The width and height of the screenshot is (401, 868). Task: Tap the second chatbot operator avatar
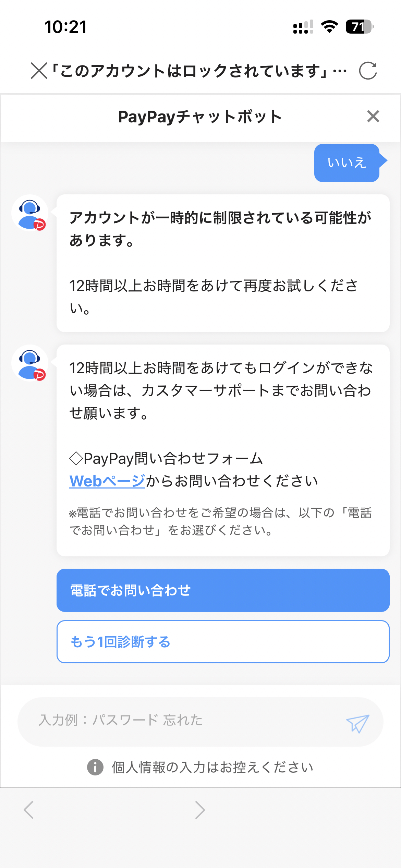tap(30, 363)
